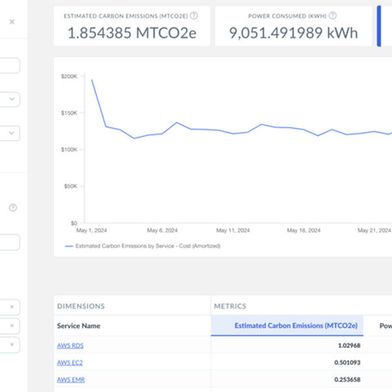Select the 0.501093 emissions value
The width and height of the screenshot is (392, 392).
347,363
